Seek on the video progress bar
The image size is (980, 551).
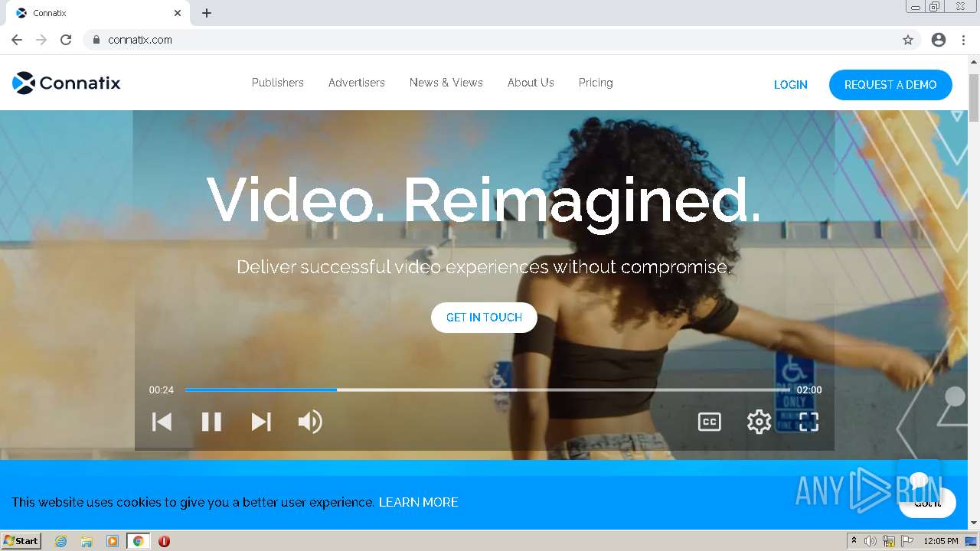pyautogui.click(x=487, y=390)
